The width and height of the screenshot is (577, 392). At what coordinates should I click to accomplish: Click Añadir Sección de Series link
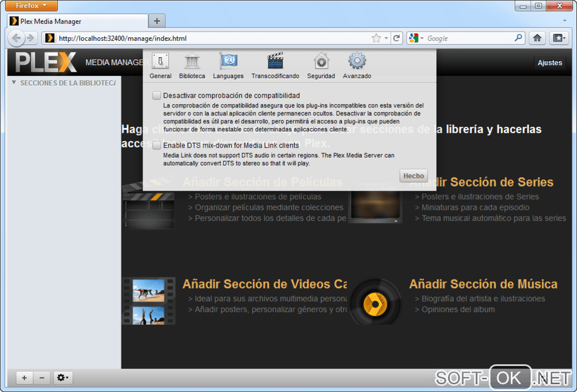tap(481, 182)
